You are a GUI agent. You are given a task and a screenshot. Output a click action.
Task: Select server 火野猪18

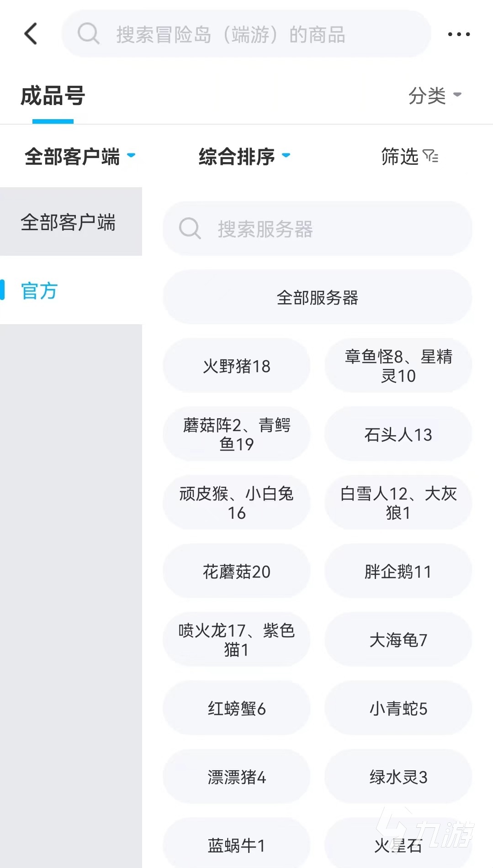coord(236,366)
